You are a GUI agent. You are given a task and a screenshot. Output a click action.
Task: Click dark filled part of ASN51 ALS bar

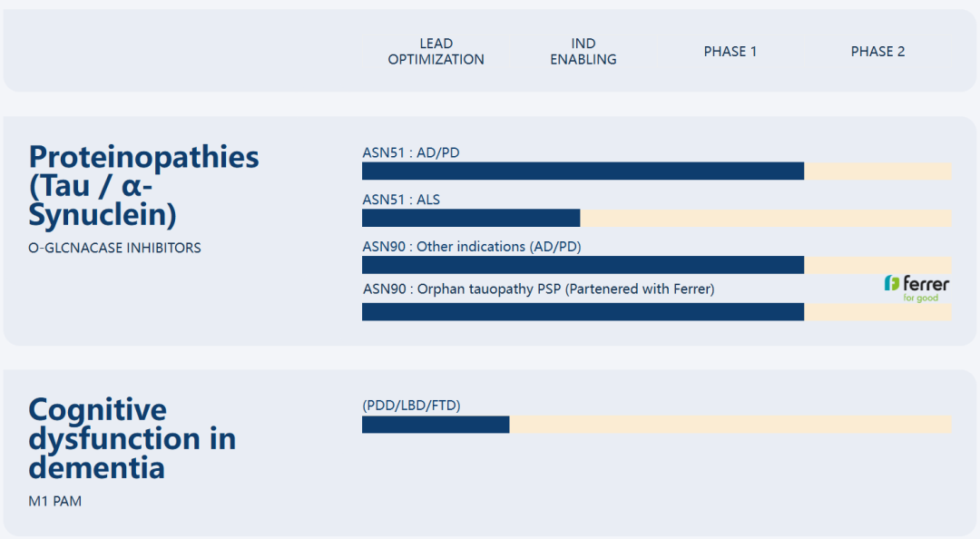[x=470, y=219]
